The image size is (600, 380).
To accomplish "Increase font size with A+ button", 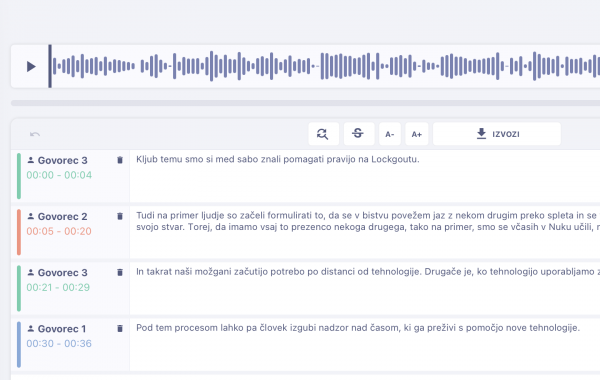I will (x=417, y=134).
